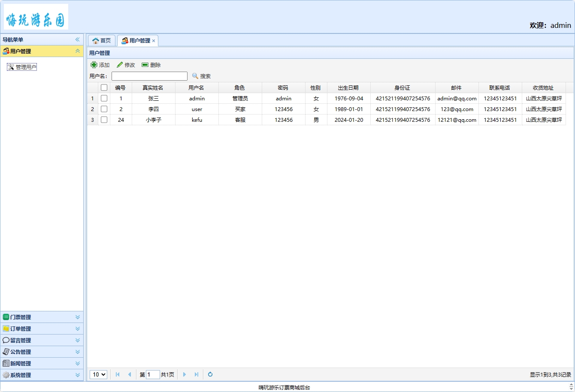Click the 用户名 search input field
Image resolution: width=575 pixels, height=392 pixels.
pos(149,76)
